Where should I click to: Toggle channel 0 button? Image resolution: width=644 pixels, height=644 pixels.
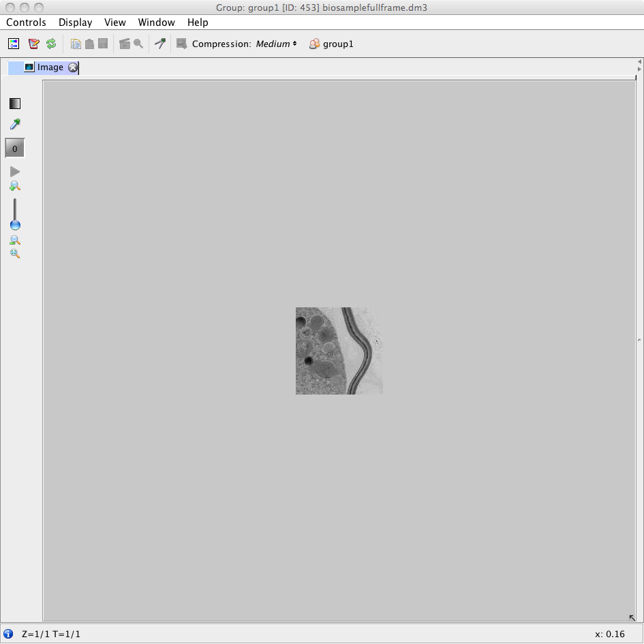coord(15,149)
